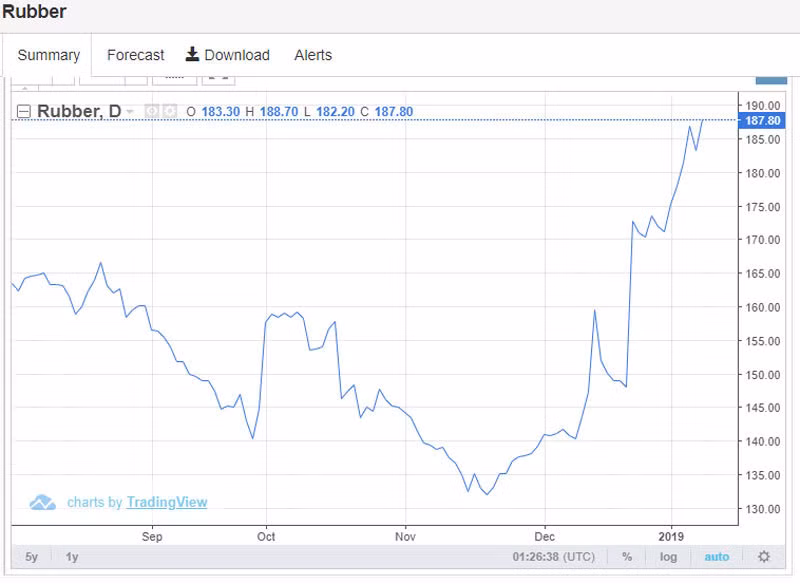Toggle auto scale mode
800x584 pixels.
click(x=716, y=557)
